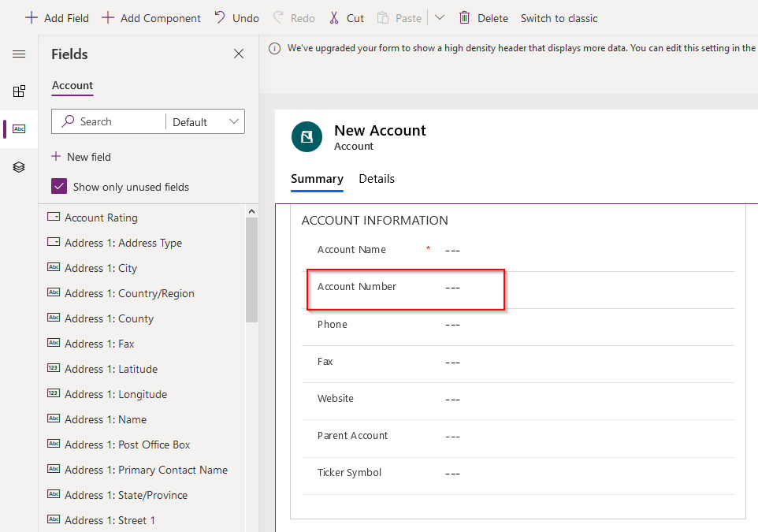Open the Components icon in left rail
The width and height of the screenshot is (758, 532).
19,91
